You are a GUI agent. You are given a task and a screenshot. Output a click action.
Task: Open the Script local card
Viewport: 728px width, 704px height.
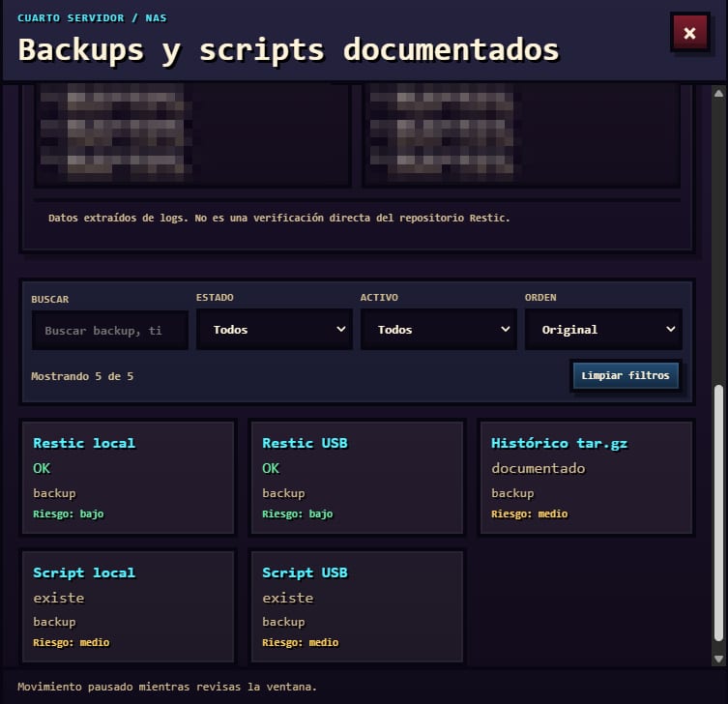point(129,606)
